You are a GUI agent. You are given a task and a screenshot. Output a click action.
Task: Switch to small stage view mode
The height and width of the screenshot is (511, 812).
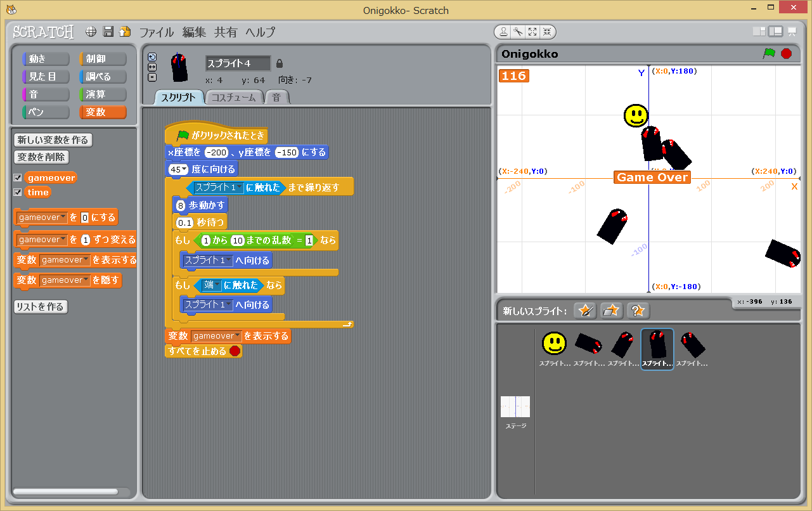[x=759, y=32]
